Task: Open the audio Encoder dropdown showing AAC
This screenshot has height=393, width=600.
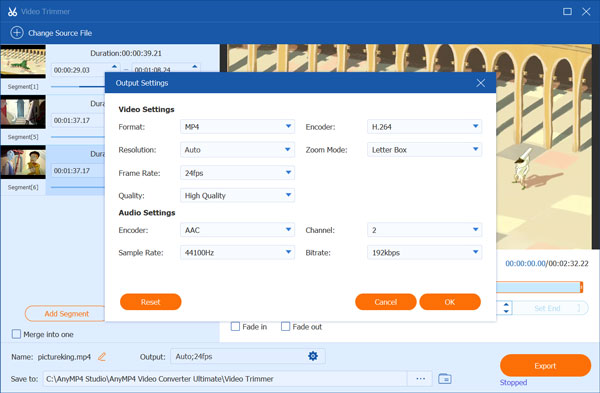Action: click(x=237, y=230)
